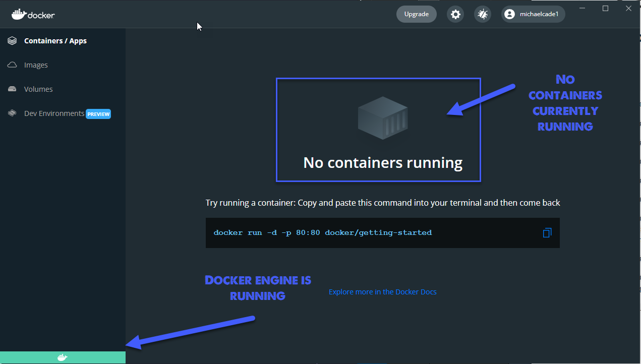Open the Docker Docs link
The image size is (641, 364).
pos(382,291)
